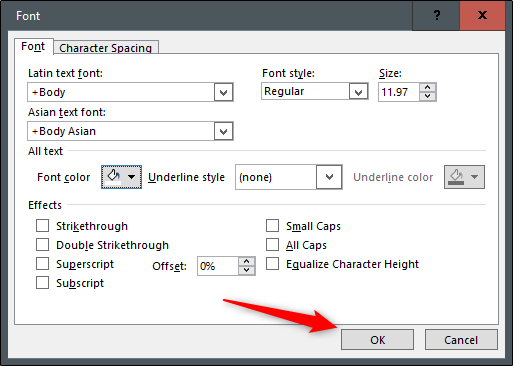Click the Offset percentage field
513x366 pixels.
218,266
